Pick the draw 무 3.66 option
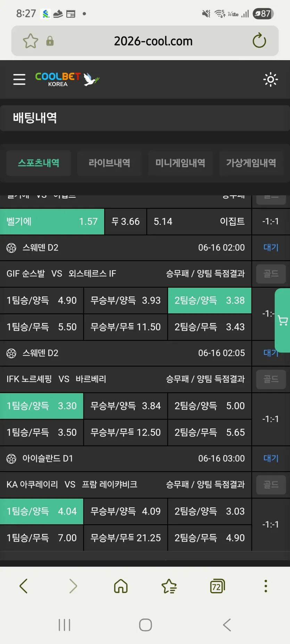This screenshot has height=644, width=290. tap(125, 221)
